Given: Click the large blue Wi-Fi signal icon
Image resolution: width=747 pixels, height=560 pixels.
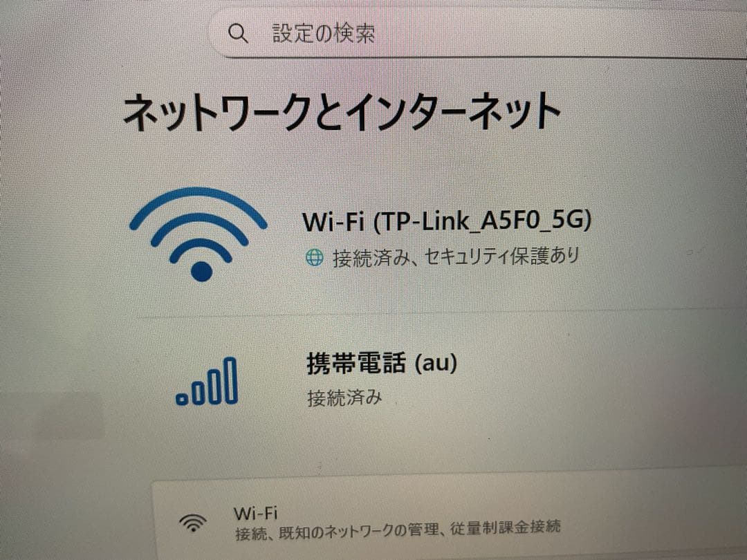Looking at the screenshot, I should 199,234.
